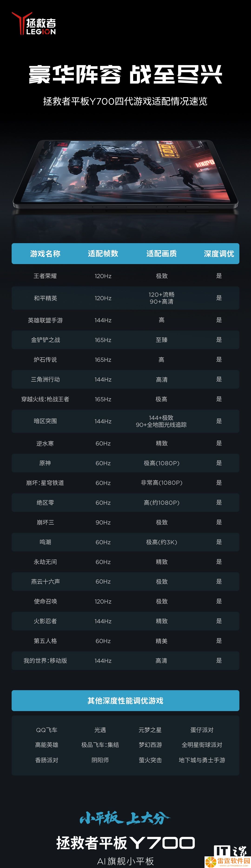Click the Legion logo at top left
Screen dimensions: 251x868
(34, 23)
